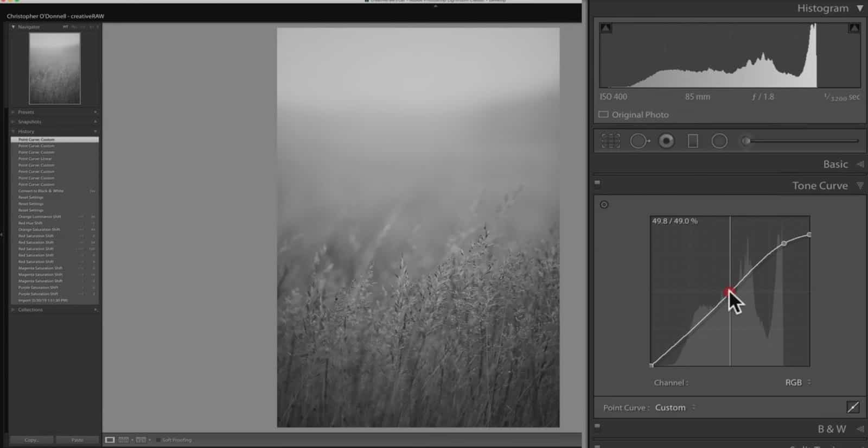This screenshot has width=868, height=448.
Task: Select topmost Point Curve: Custom history step
Action: [x=55, y=140]
